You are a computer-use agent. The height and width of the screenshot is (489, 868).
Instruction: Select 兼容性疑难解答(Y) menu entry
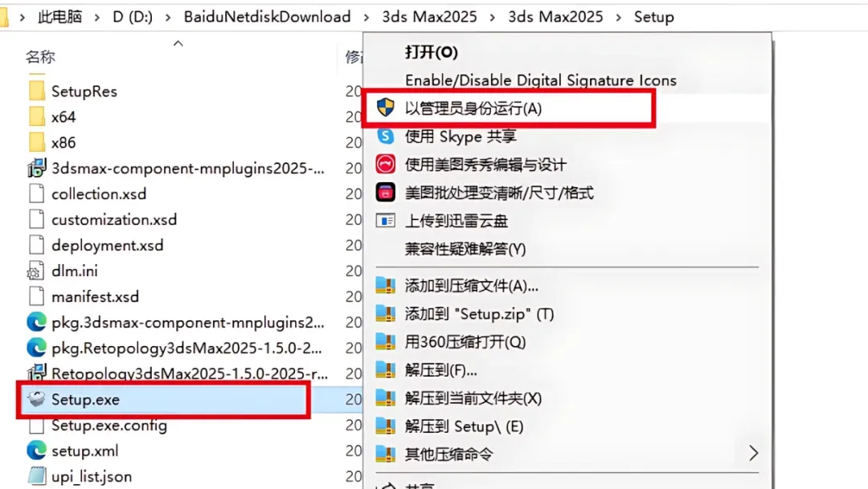(465, 249)
